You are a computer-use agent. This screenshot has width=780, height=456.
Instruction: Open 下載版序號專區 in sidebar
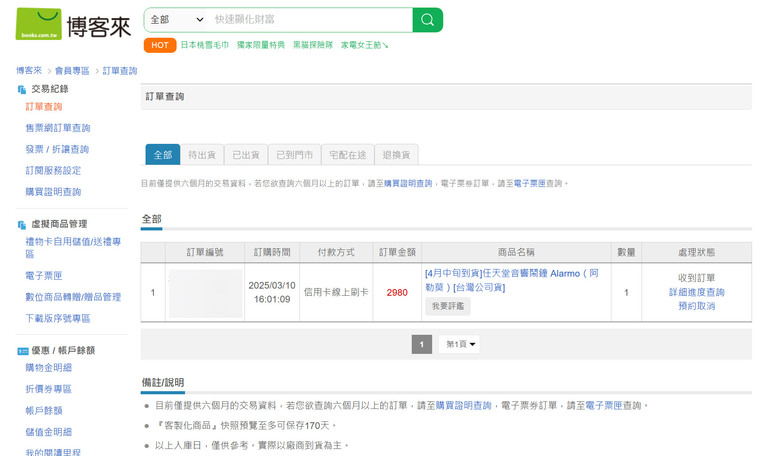[x=58, y=319]
